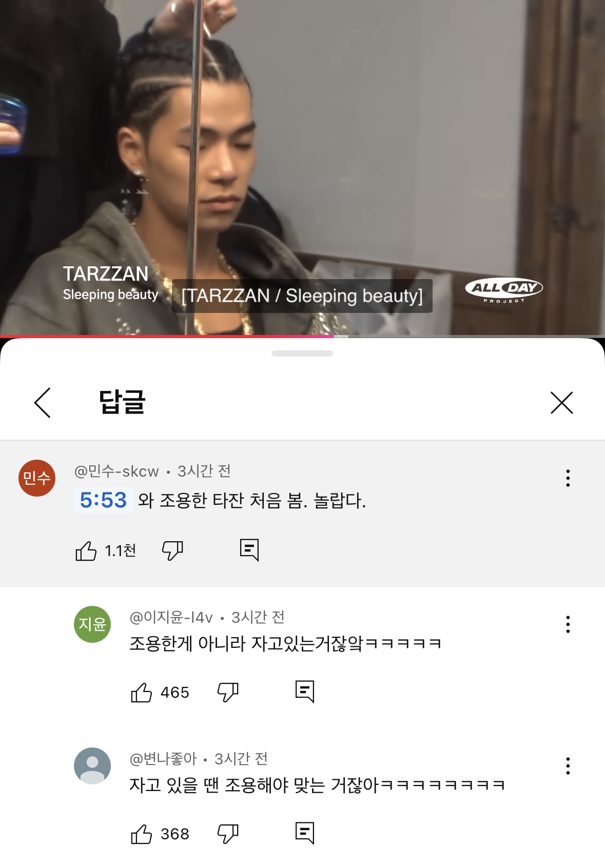Close the 답글 replies panel
This screenshot has height=868, width=605.
coord(561,403)
